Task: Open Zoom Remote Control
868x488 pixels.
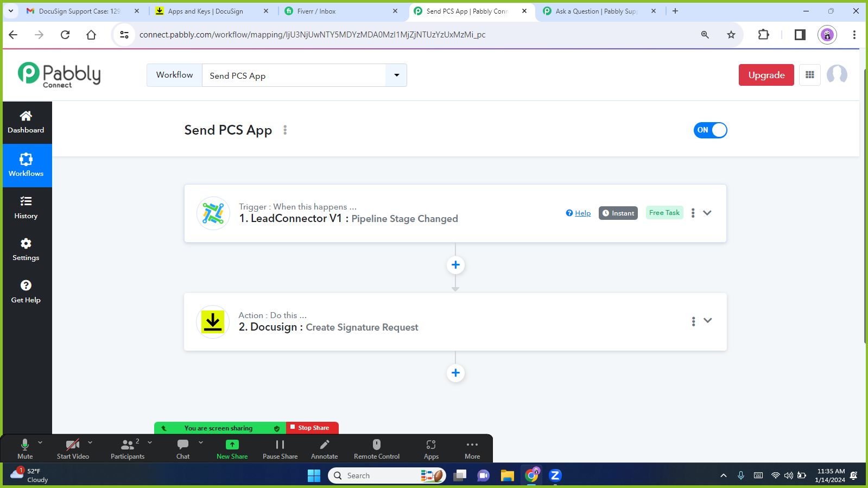Action: click(377, 449)
